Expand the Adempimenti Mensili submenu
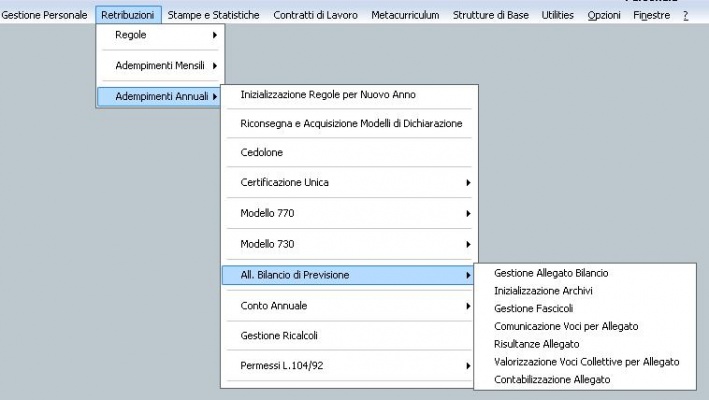The height and width of the screenshot is (400, 709). click(160, 65)
